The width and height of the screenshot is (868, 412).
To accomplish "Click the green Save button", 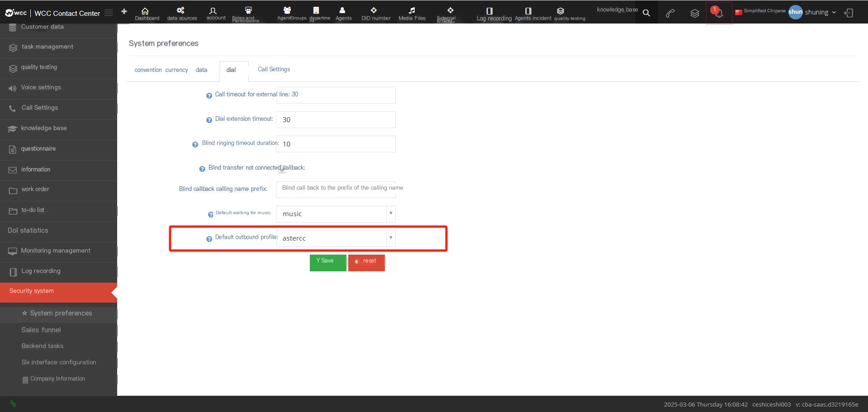I will point(328,263).
